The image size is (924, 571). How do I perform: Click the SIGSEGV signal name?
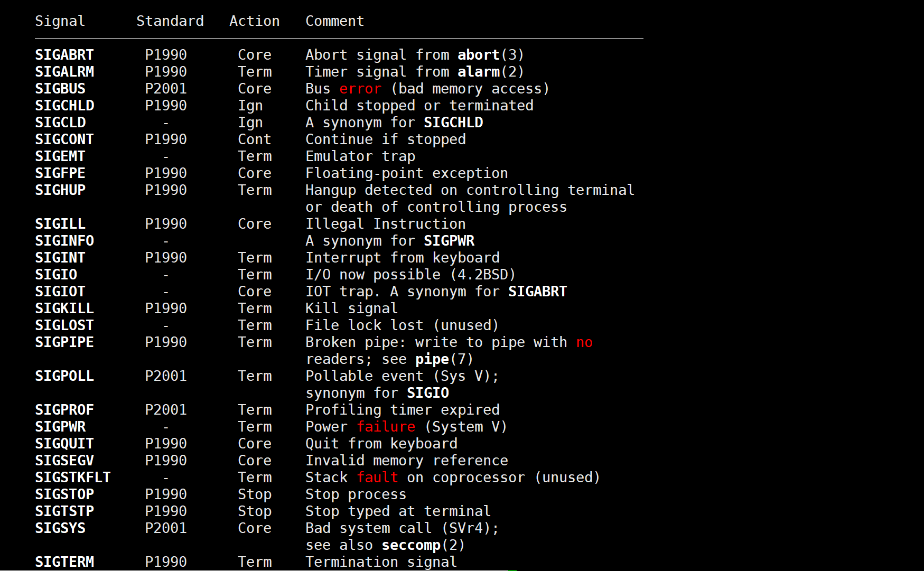[x=64, y=461]
